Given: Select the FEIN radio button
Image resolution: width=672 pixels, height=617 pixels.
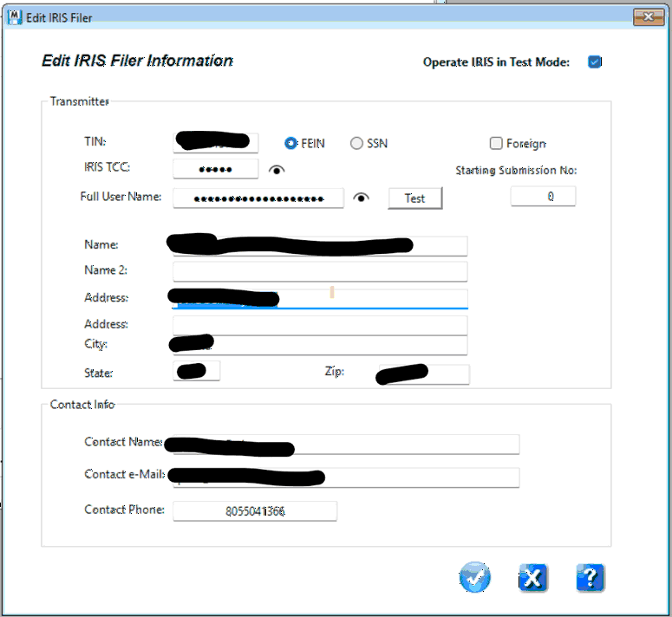Looking at the screenshot, I should [x=291, y=144].
